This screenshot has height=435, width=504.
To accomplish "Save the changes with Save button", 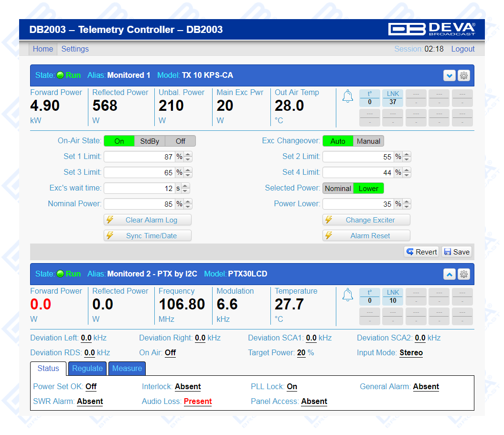I will click(457, 252).
